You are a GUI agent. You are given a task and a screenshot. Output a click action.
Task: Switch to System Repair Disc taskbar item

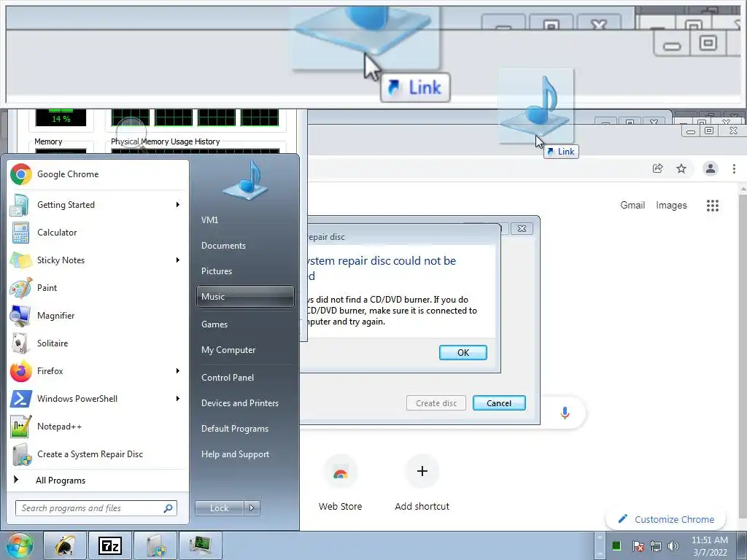point(155,545)
